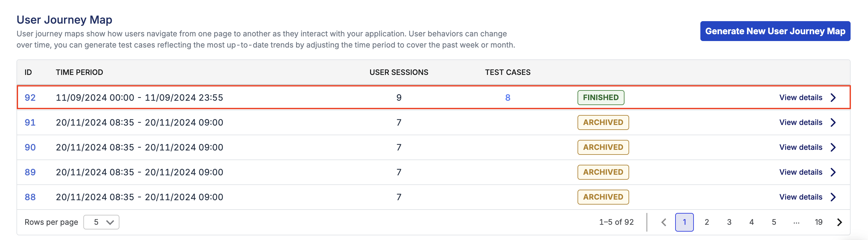Click the previous page arrow

point(663,222)
